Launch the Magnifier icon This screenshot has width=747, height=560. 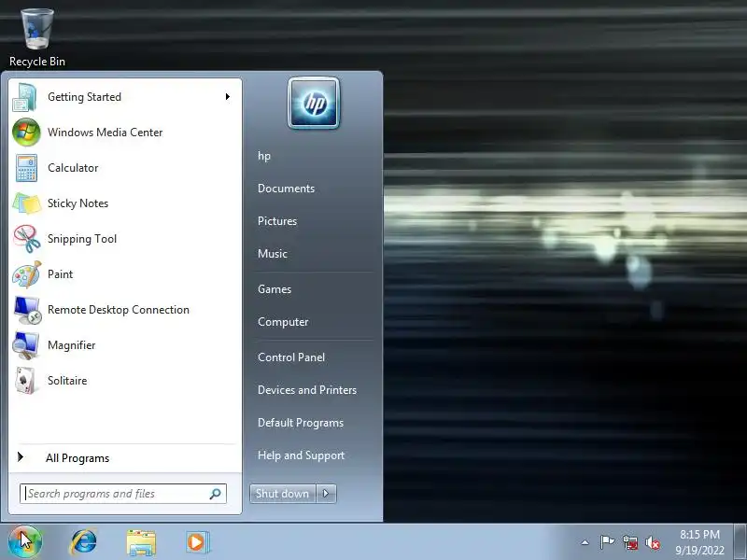click(26, 345)
